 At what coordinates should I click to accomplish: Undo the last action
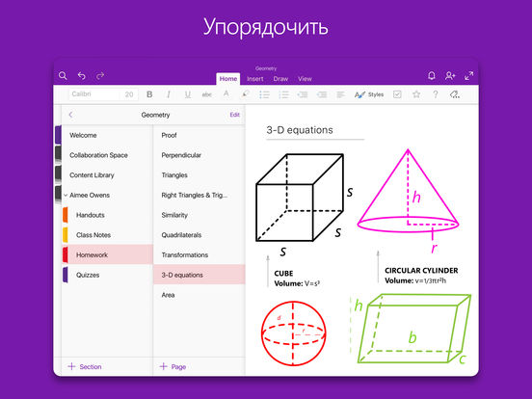pos(81,76)
